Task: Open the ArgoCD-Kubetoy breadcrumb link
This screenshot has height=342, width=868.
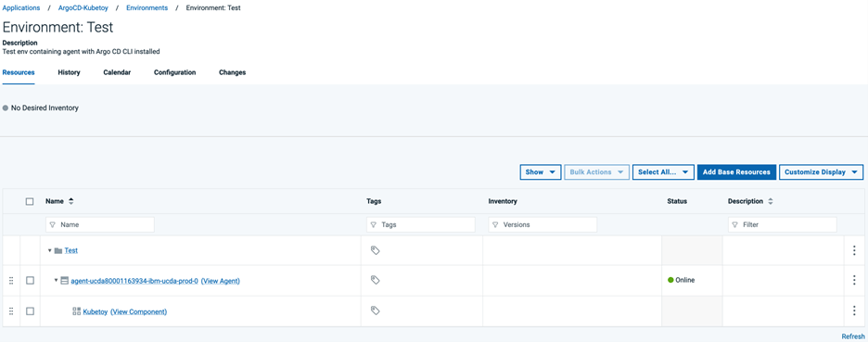Action: click(83, 8)
